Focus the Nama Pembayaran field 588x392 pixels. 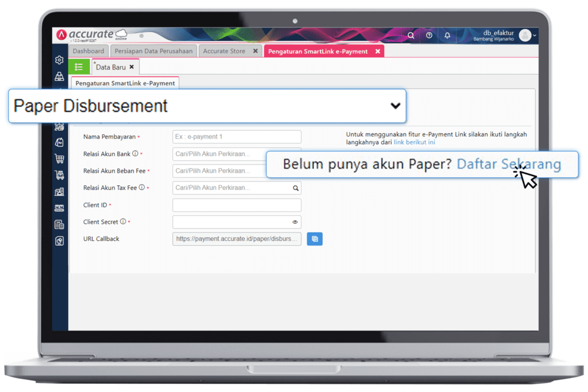[x=237, y=137]
